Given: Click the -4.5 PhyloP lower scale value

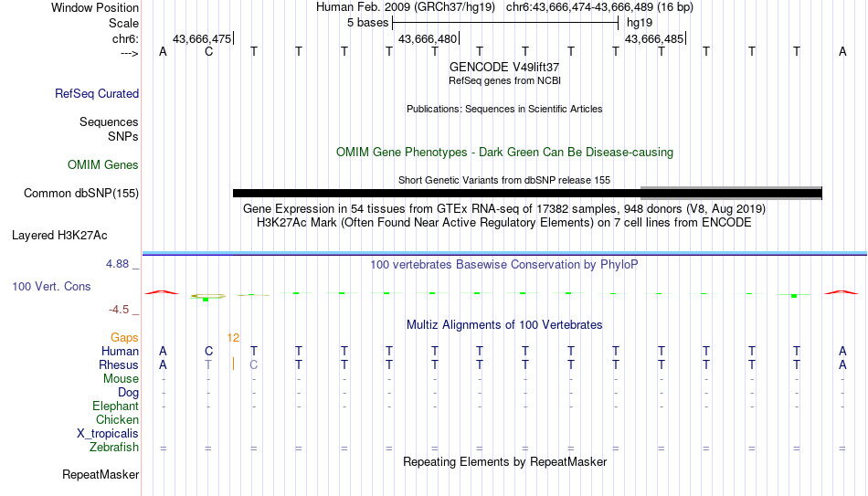Looking at the screenshot, I should coord(119,310).
